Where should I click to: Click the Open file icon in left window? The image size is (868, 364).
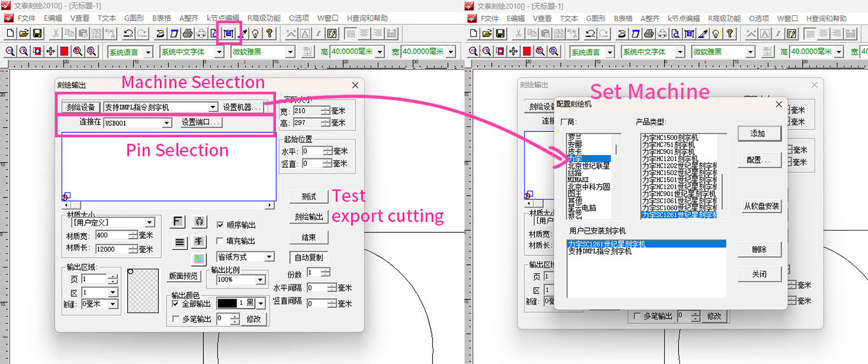coord(24,33)
